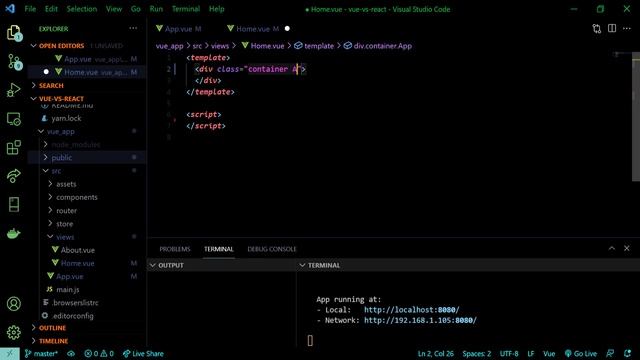Open the Live Share activity bar view

14,176
